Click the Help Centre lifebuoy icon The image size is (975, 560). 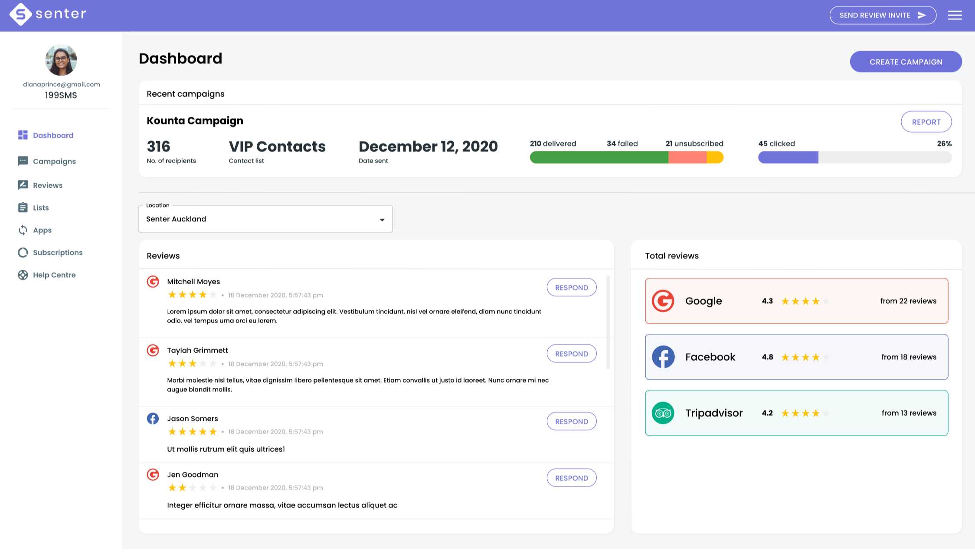point(23,275)
